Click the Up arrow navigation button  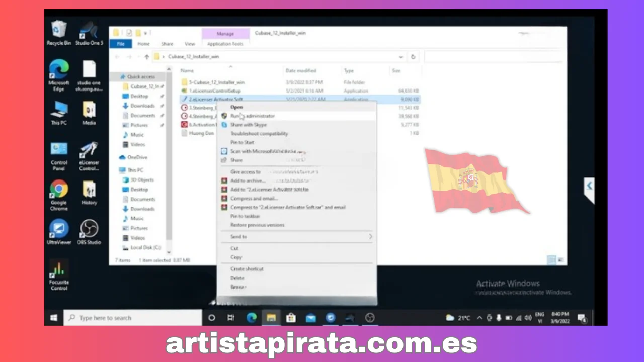click(146, 57)
